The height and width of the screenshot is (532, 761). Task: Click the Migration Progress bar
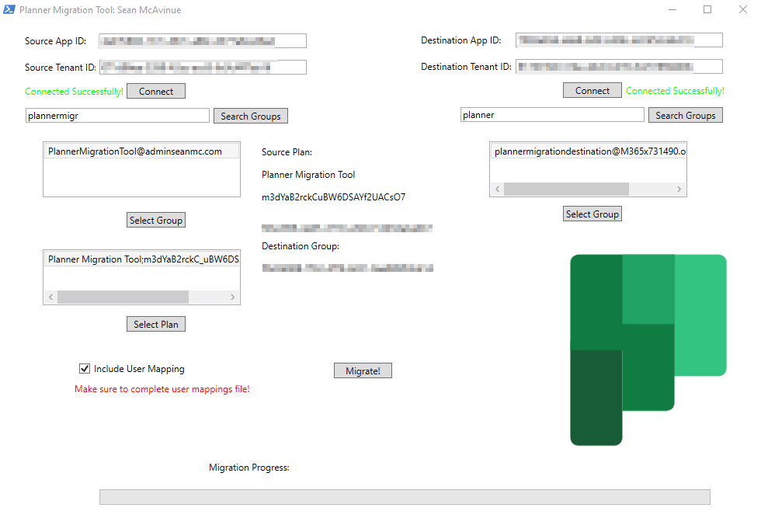pyautogui.click(x=405, y=497)
